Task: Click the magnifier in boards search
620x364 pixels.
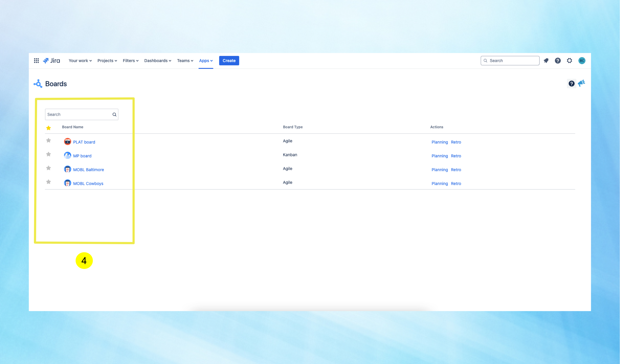Action: click(114, 114)
